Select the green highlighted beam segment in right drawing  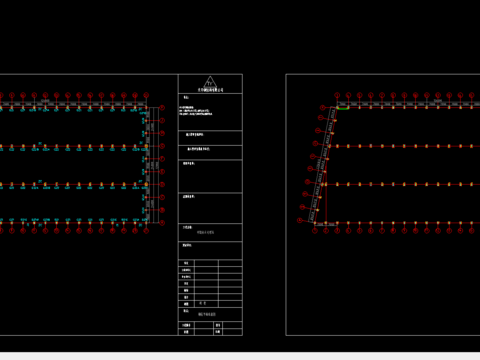pyautogui.click(x=343, y=108)
